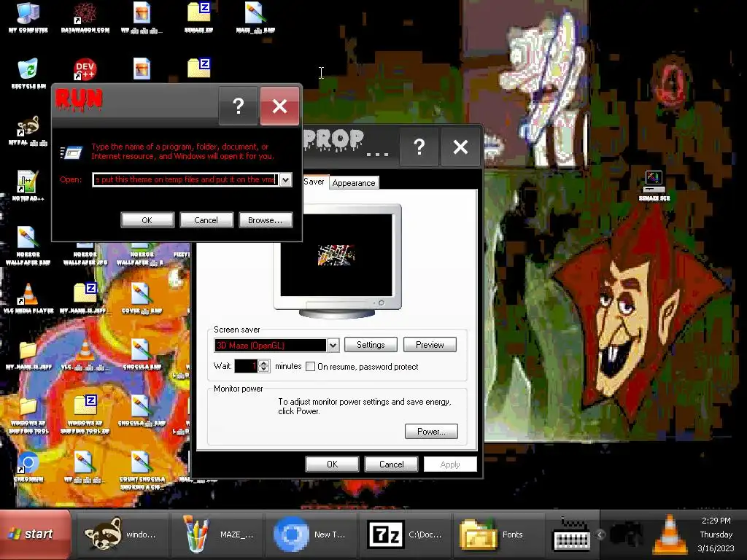Switch to Fonts folder taskbar item
Image resolution: width=747 pixels, height=560 pixels.
coord(500,534)
